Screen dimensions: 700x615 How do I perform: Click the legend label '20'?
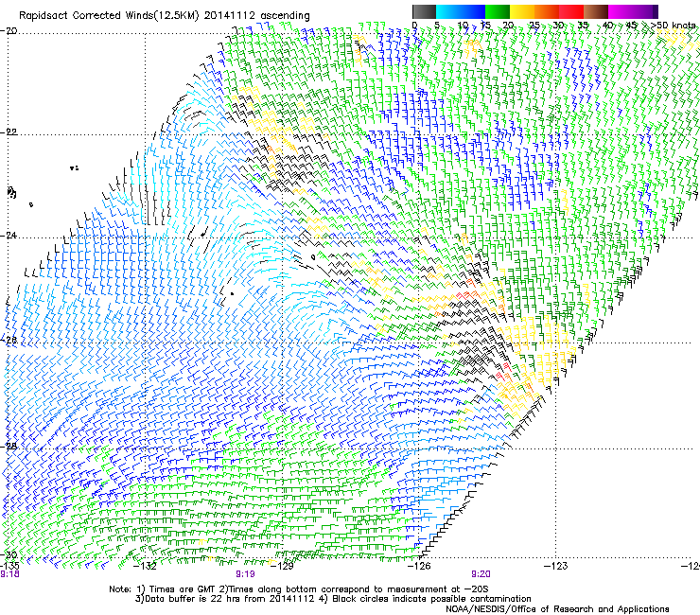point(508,26)
